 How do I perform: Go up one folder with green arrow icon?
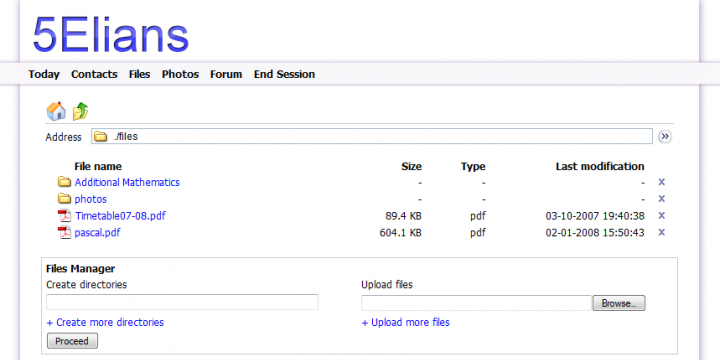80,112
